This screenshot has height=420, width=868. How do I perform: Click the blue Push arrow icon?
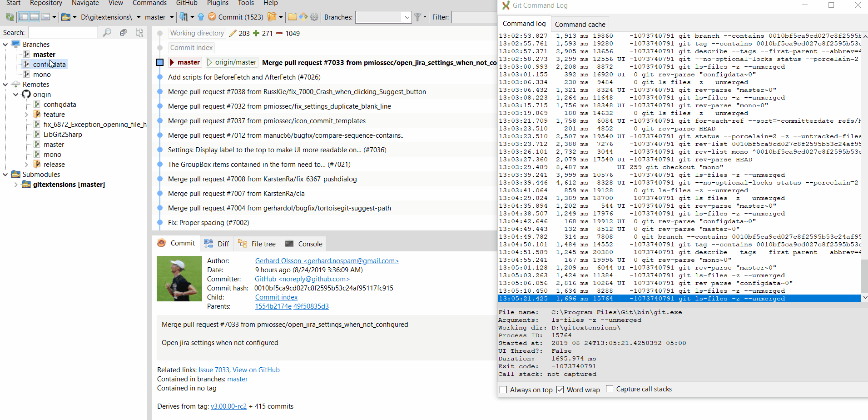pyautogui.click(x=201, y=17)
